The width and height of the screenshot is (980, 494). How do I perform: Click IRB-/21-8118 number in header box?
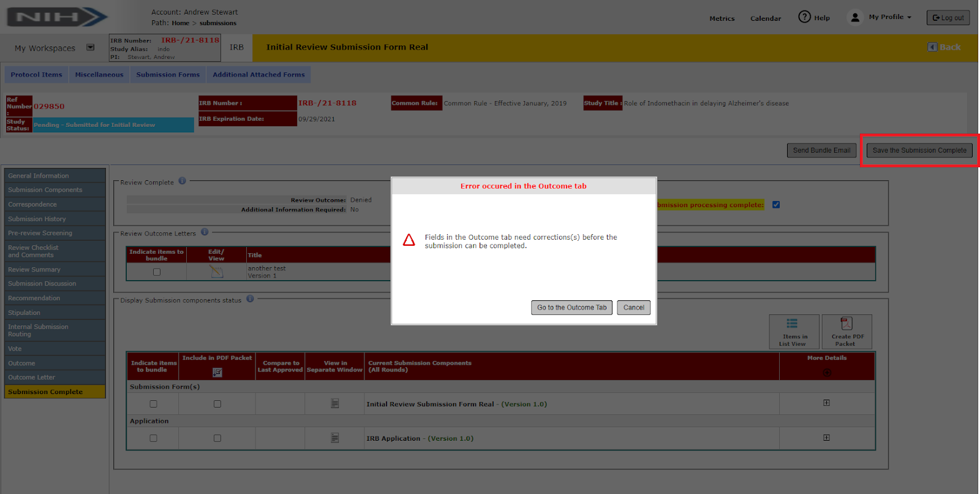pyautogui.click(x=190, y=40)
